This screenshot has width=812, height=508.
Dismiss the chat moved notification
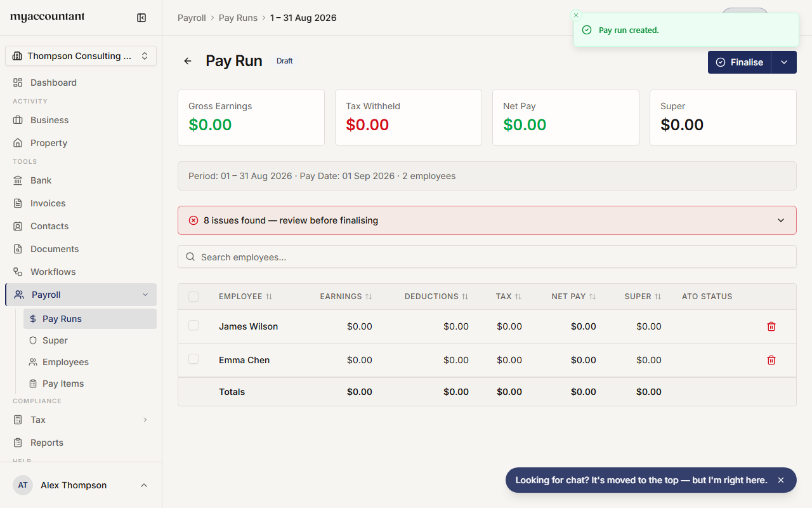[x=781, y=480]
